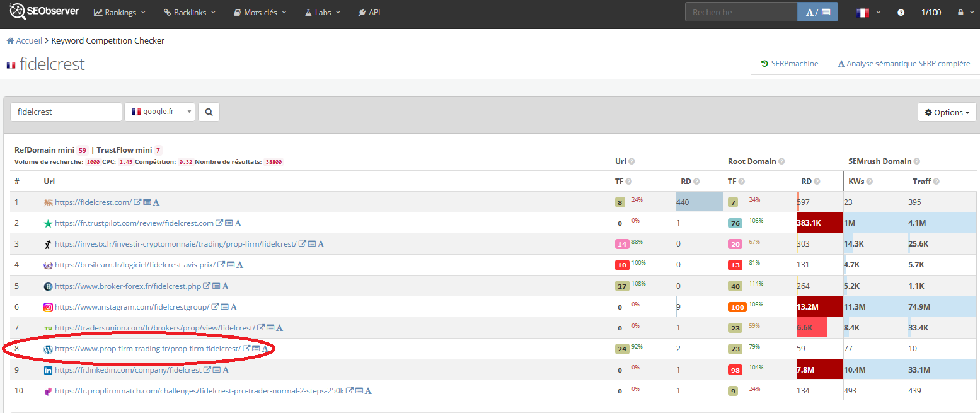
Task: Open the external link icon for busilearn.fr row
Action: 221,265
